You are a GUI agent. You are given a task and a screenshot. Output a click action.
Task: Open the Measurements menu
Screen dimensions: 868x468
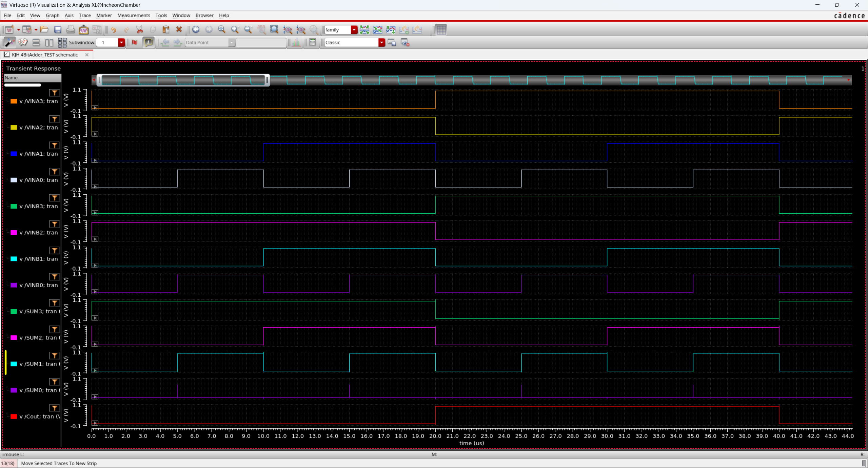134,15
